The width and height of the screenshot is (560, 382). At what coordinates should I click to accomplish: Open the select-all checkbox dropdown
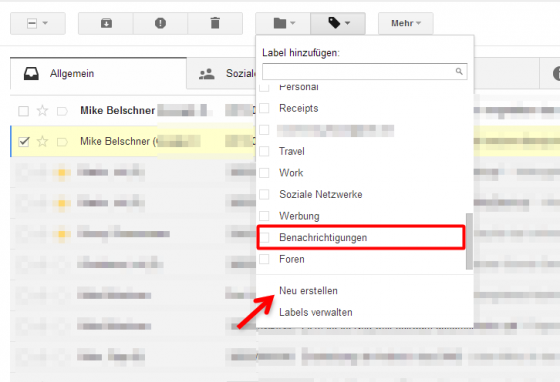38,24
